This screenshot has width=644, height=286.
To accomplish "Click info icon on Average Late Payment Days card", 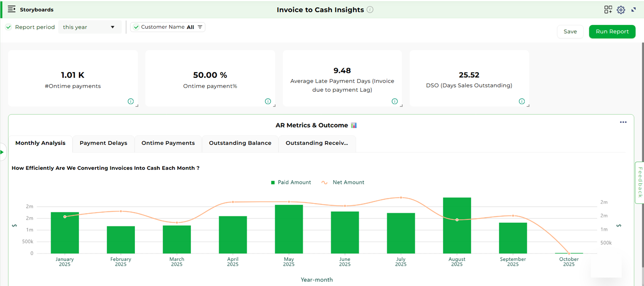I will coord(394,102).
